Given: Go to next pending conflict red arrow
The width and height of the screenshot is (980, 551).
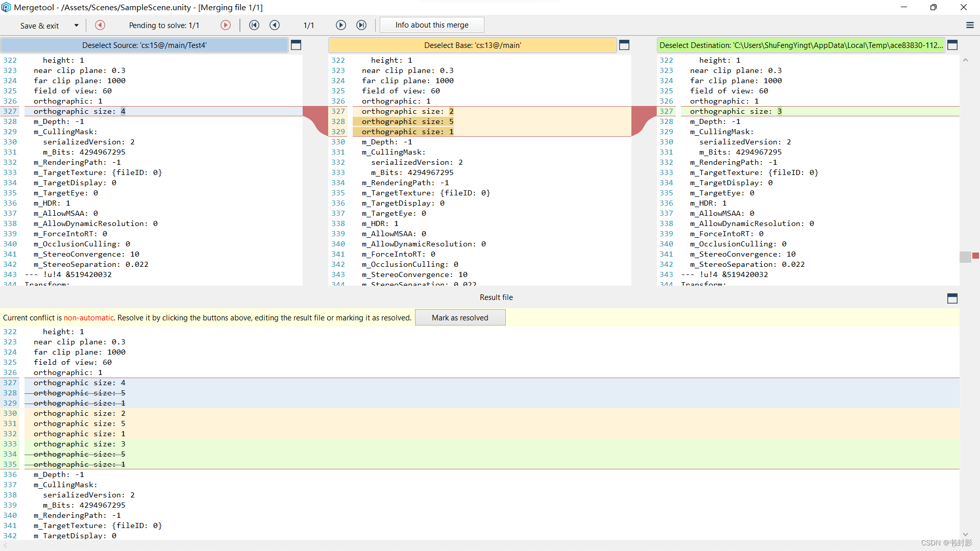Looking at the screenshot, I should 226,25.
